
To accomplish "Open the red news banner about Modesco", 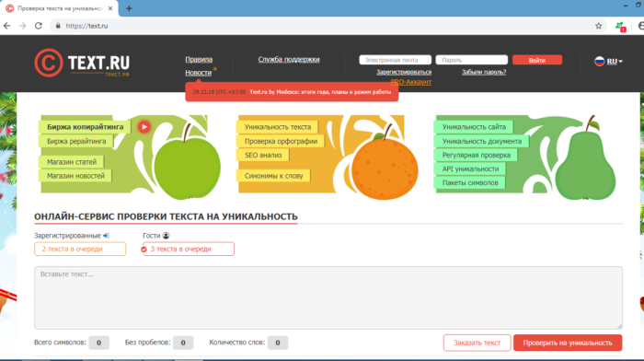I will click(x=292, y=92).
